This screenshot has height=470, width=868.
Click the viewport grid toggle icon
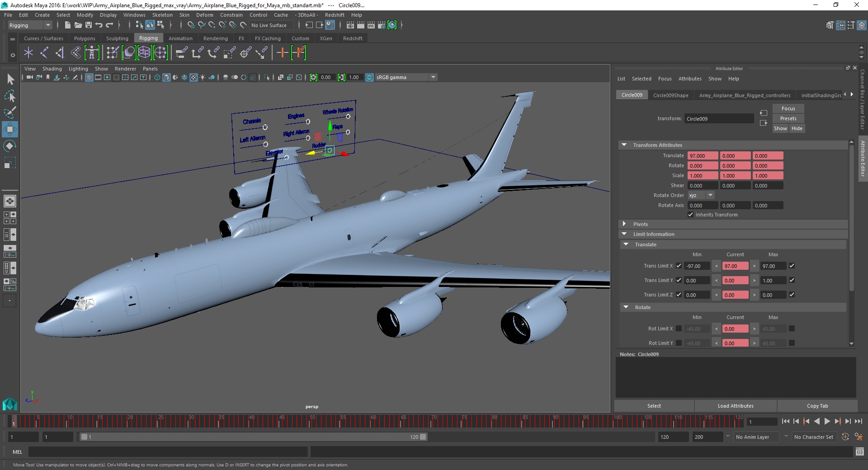click(x=89, y=77)
